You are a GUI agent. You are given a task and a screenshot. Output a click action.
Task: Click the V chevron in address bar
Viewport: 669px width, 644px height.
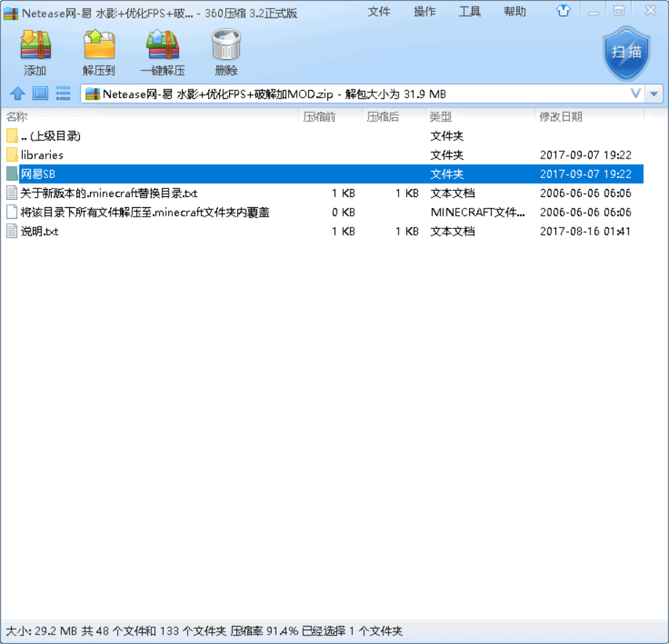pyautogui.click(x=636, y=93)
